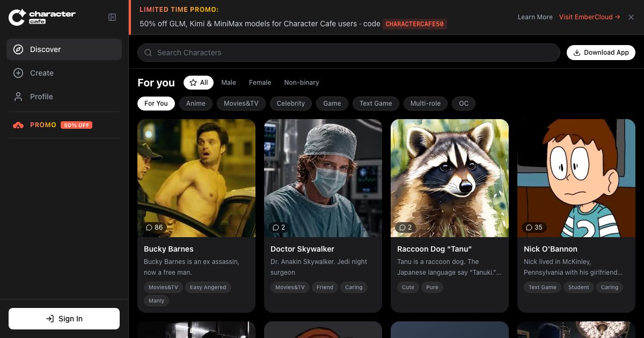The height and width of the screenshot is (338, 644).
Task: Filter characters by Female
Action: coord(260,83)
